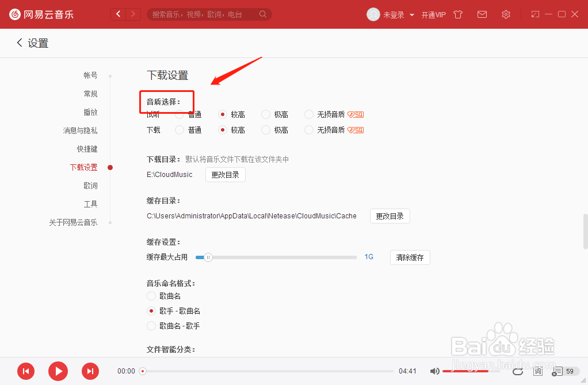Toggle the loop playback mode icon

coord(518,371)
